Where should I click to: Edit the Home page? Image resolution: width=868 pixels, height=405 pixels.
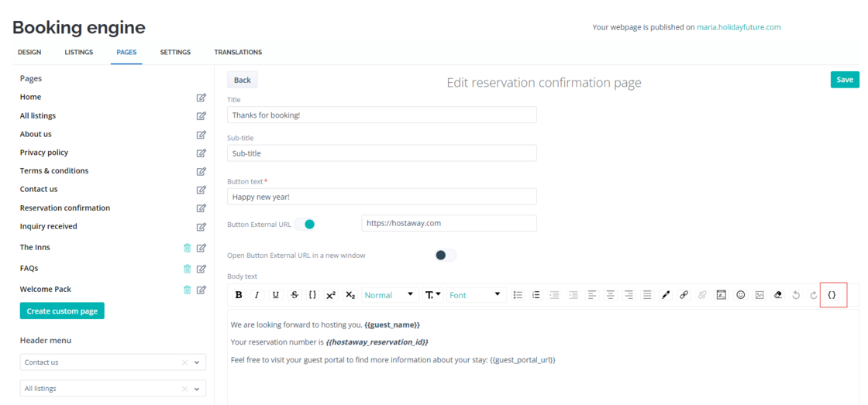201,98
